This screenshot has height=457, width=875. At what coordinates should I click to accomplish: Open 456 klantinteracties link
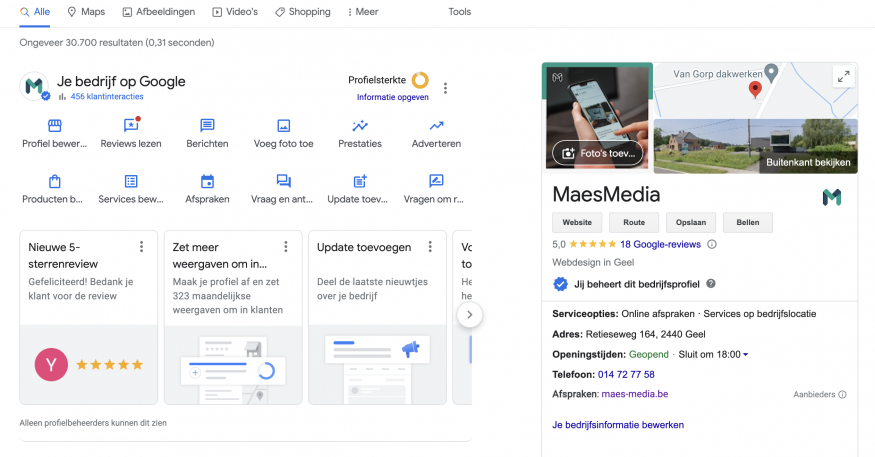[x=107, y=97]
